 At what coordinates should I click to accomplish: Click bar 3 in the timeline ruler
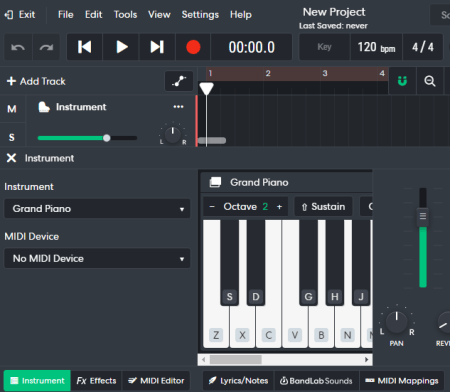click(325, 73)
